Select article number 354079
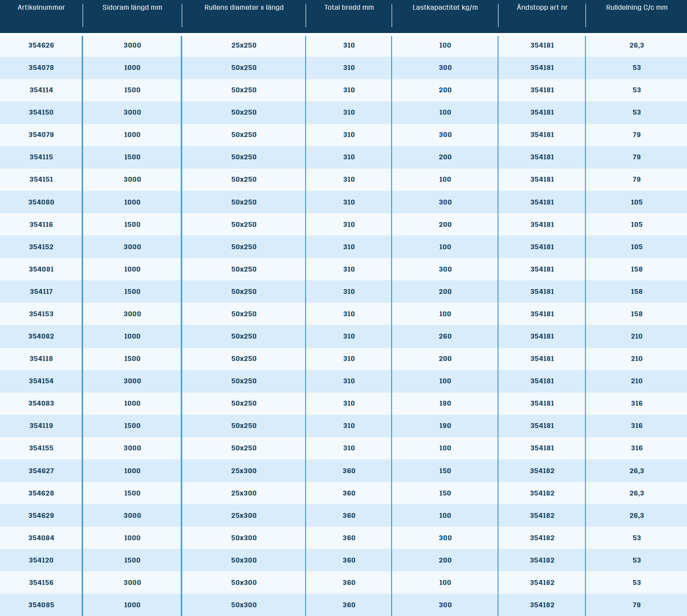687x616 pixels. (41, 135)
